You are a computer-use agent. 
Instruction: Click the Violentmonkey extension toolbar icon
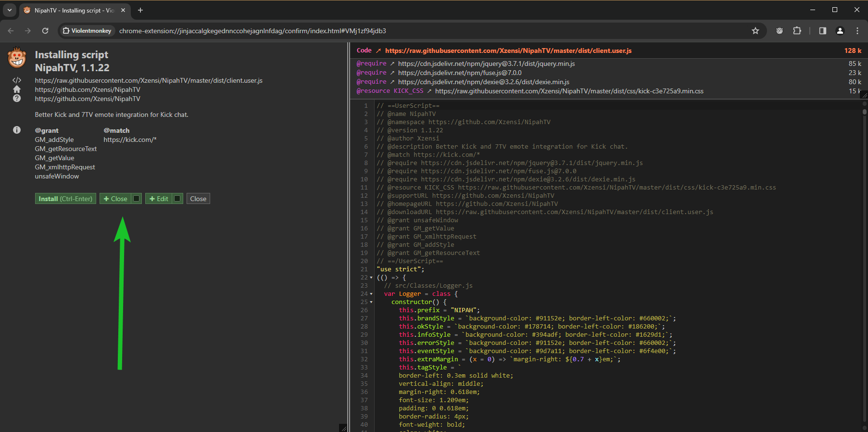click(780, 31)
